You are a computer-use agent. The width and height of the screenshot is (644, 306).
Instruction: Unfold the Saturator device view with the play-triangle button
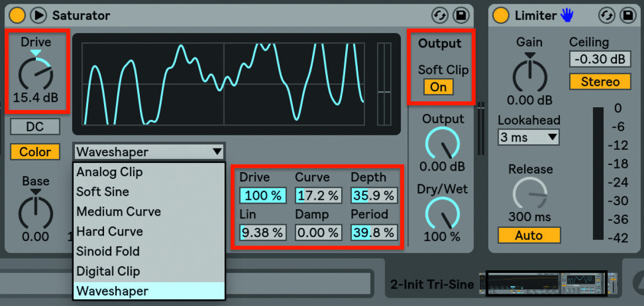click(38, 15)
